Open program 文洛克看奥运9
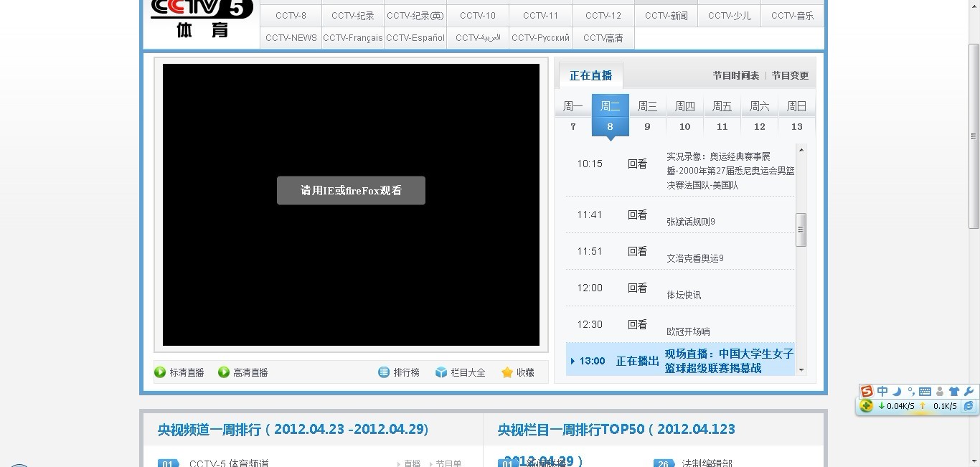The image size is (980, 467). pyautogui.click(x=695, y=258)
